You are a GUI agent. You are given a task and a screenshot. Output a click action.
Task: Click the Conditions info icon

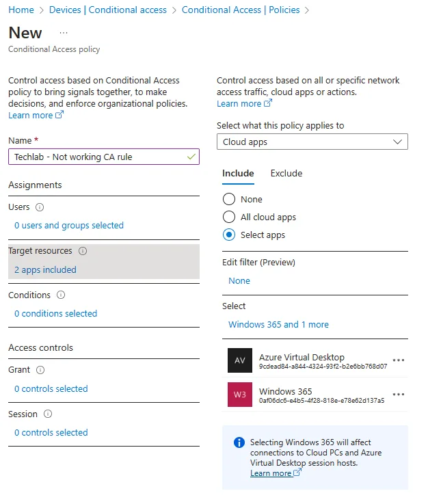pos(61,295)
